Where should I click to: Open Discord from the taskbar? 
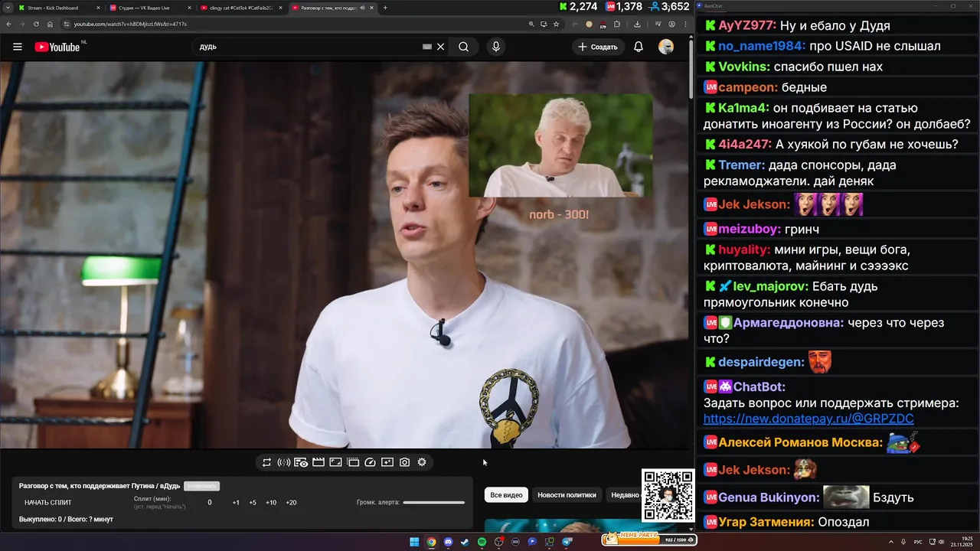(448, 542)
